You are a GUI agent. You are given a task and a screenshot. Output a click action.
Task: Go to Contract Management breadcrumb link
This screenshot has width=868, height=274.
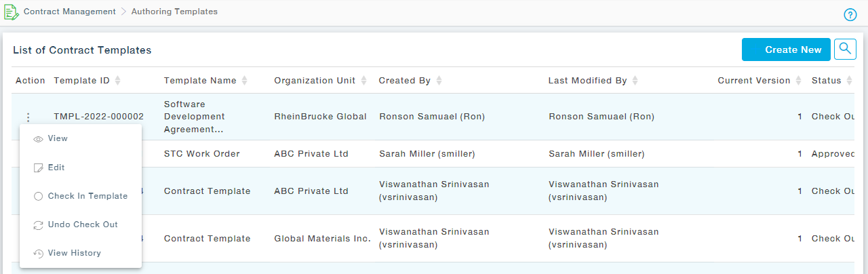[x=69, y=12]
